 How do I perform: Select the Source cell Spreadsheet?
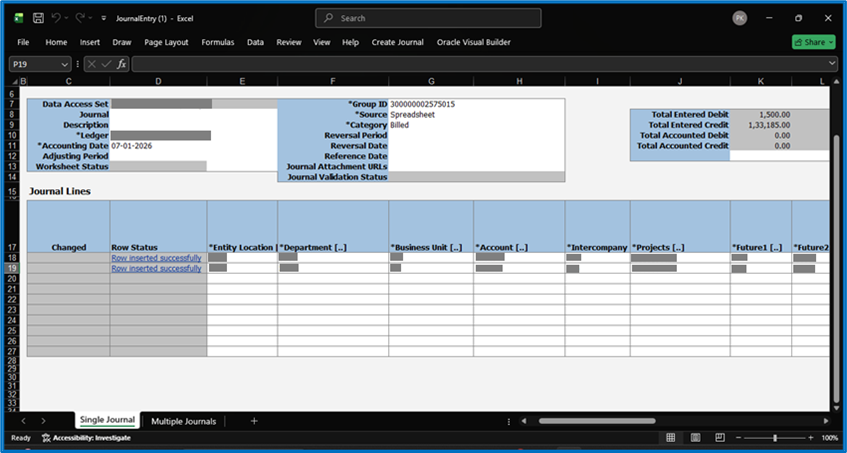coord(413,114)
